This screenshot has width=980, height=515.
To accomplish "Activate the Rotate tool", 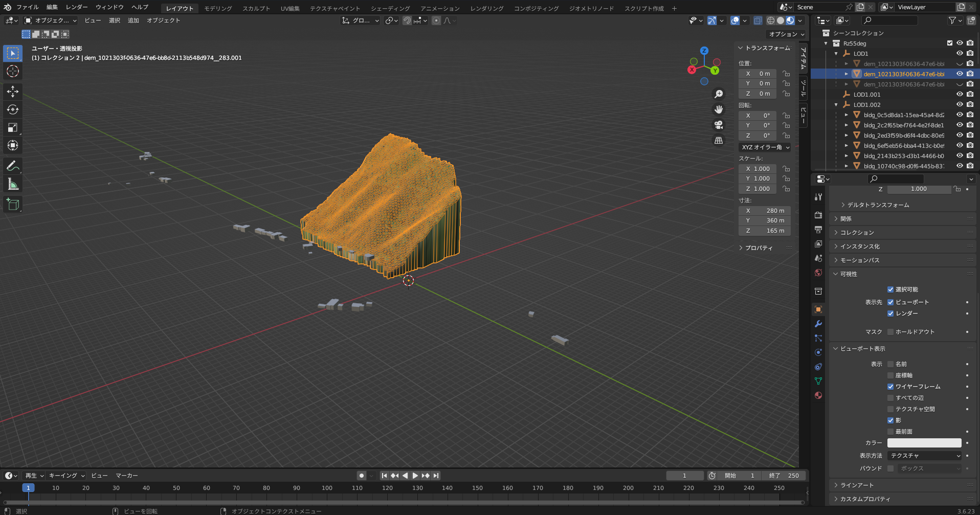I will [x=13, y=109].
